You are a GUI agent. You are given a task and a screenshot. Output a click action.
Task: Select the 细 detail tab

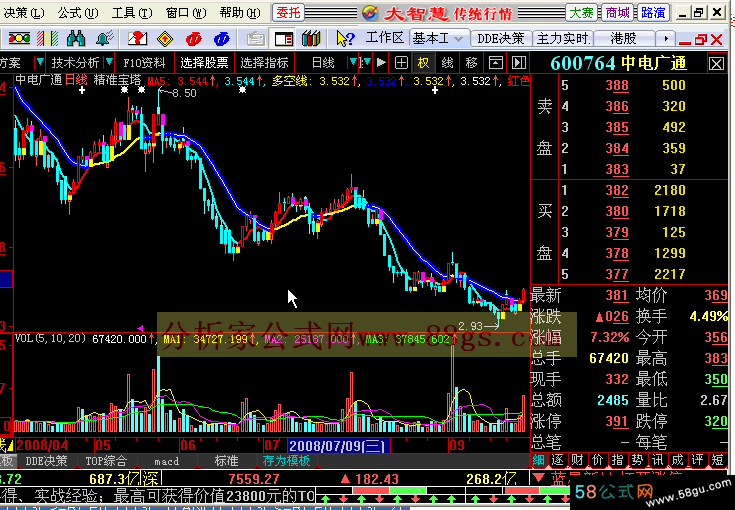click(538, 460)
